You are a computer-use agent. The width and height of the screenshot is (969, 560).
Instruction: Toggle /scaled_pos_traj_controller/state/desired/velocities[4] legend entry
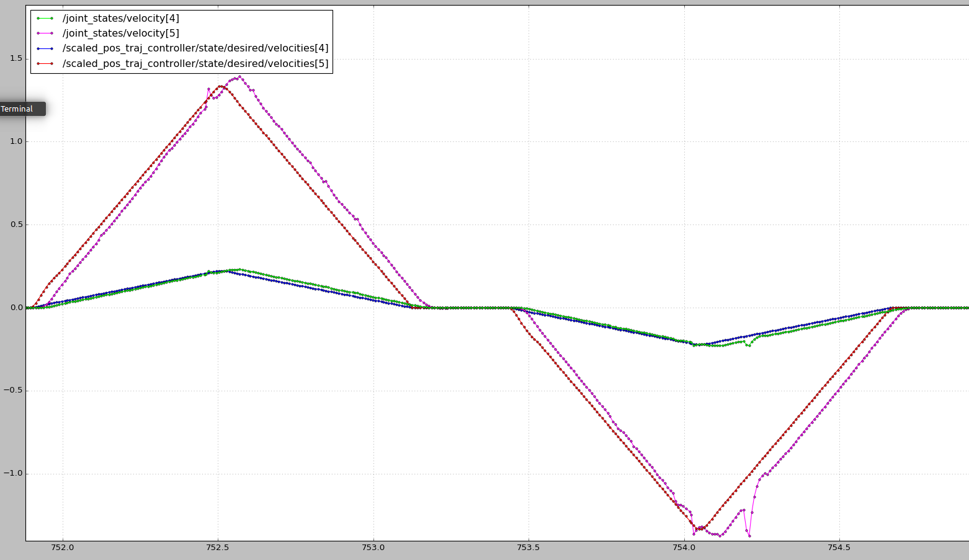pos(194,48)
